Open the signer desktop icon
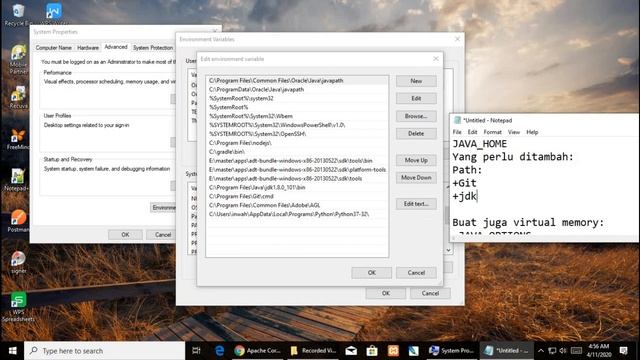The width and height of the screenshot is (640, 360). [x=18, y=262]
